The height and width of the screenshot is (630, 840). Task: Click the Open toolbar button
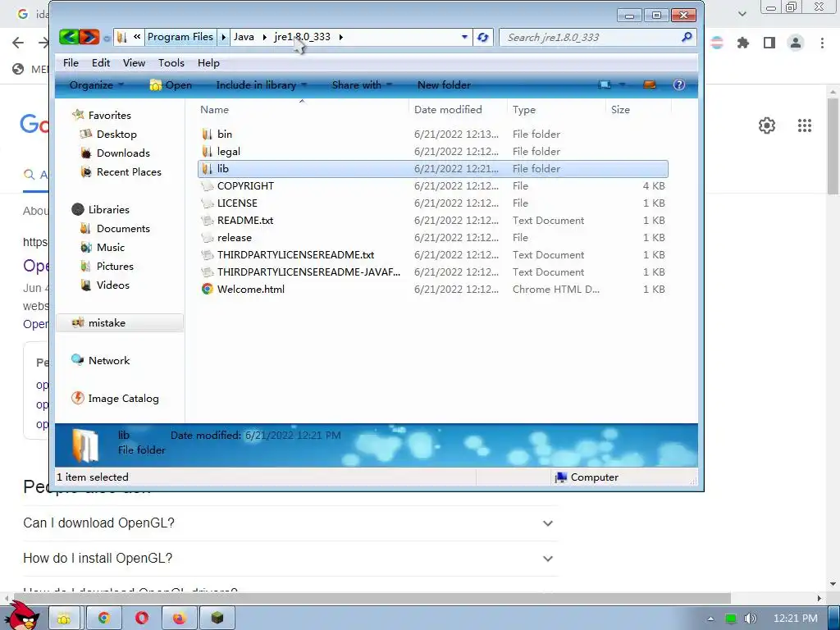[171, 84]
